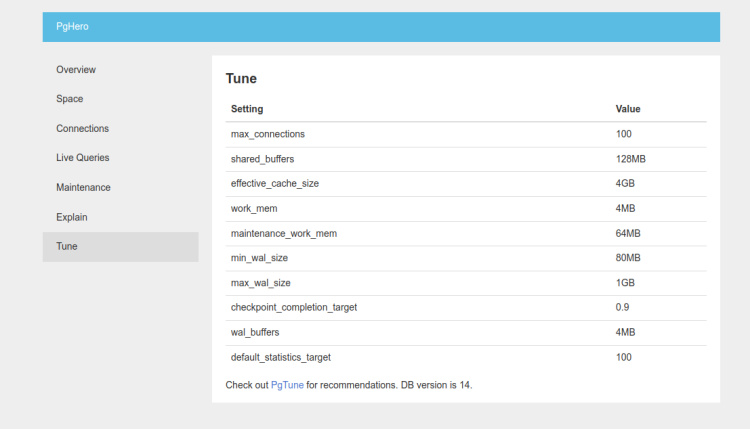The height and width of the screenshot is (429, 750).
Task: Select checkpoint_completion_target setting name
Action: 294,308
